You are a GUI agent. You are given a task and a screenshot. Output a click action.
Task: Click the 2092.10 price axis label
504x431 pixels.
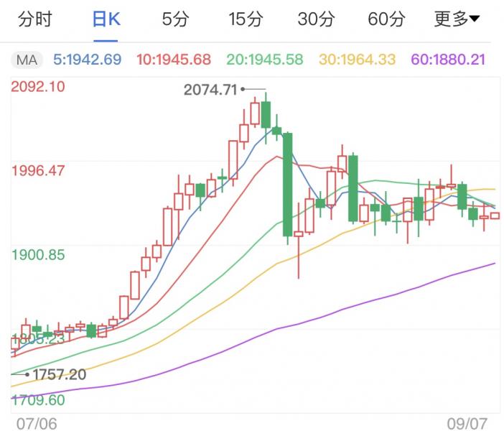point(39,87)
